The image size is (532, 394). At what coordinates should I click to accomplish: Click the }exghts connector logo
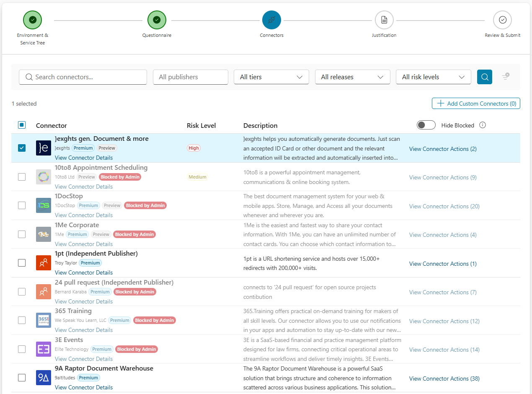[x=44, y=148]
